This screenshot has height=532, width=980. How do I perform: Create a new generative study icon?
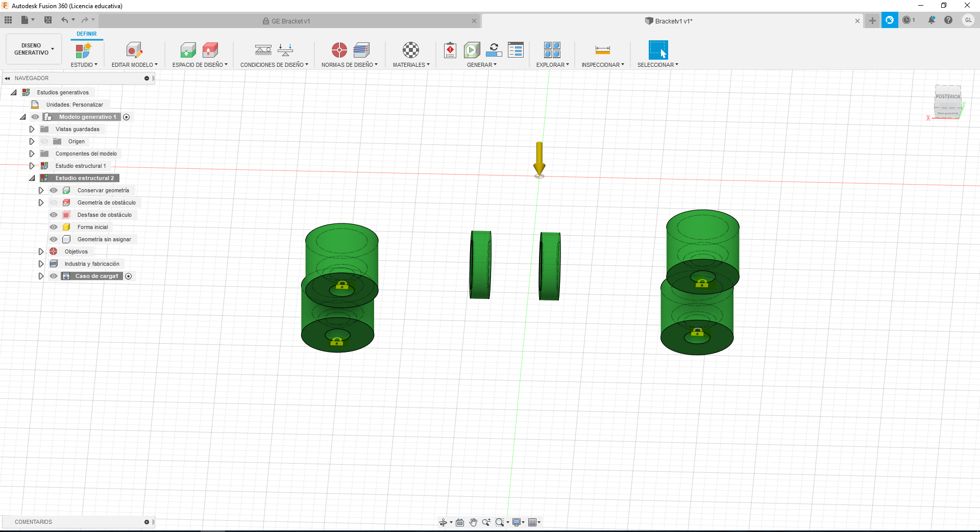click(83, 50)
